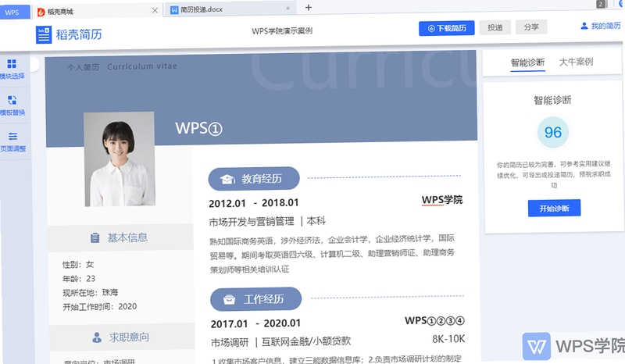Click the Word document icon on 简历投递.docx tab
The image size is (625, 364).
pos(174,10)
